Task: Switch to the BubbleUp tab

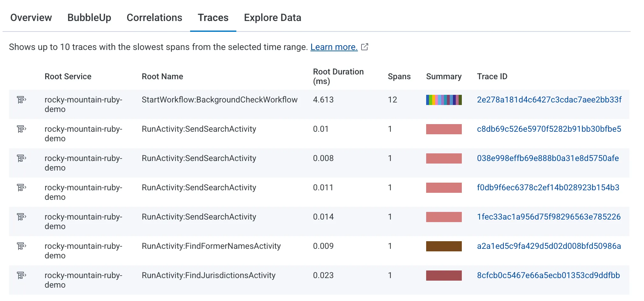Action: [x=89, y=17]
